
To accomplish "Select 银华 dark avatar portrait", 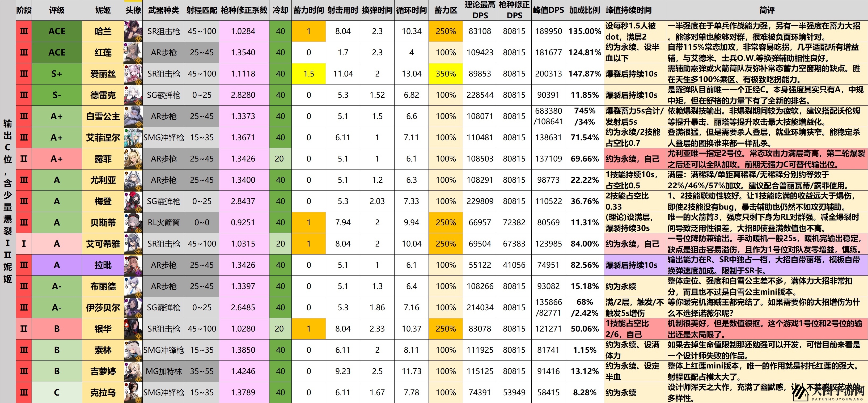I will coord(133,329).
